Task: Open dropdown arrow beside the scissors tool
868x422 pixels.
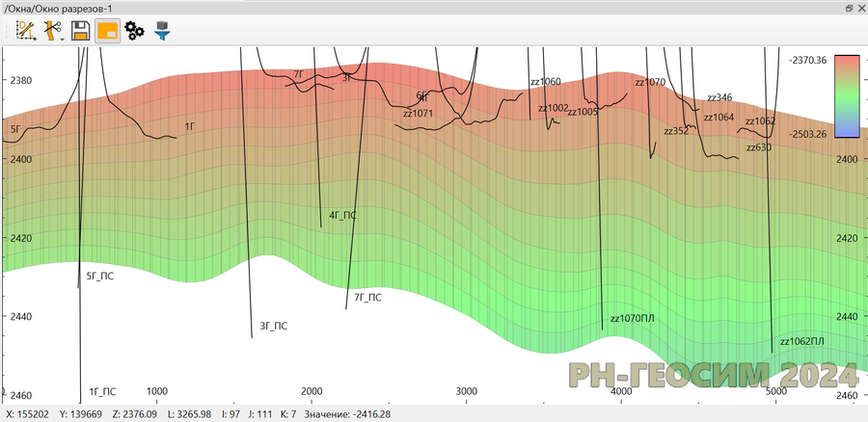Action: (x=64, y=39)
